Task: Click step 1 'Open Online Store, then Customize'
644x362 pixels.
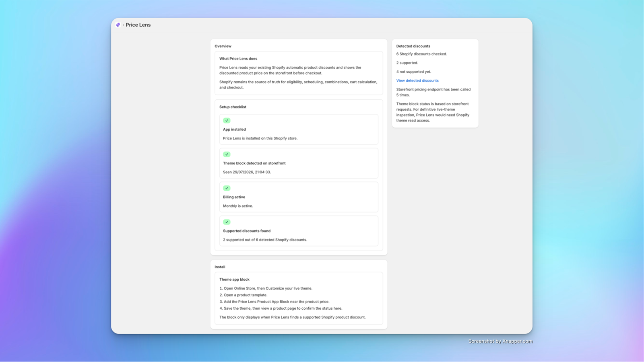Action: [x=266, y=288]
